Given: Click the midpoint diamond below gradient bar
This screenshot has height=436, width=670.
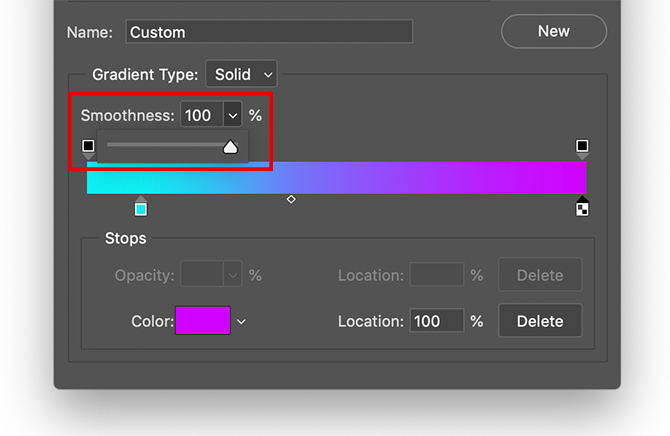Looking at the screenshot, I should coord(291,200).
